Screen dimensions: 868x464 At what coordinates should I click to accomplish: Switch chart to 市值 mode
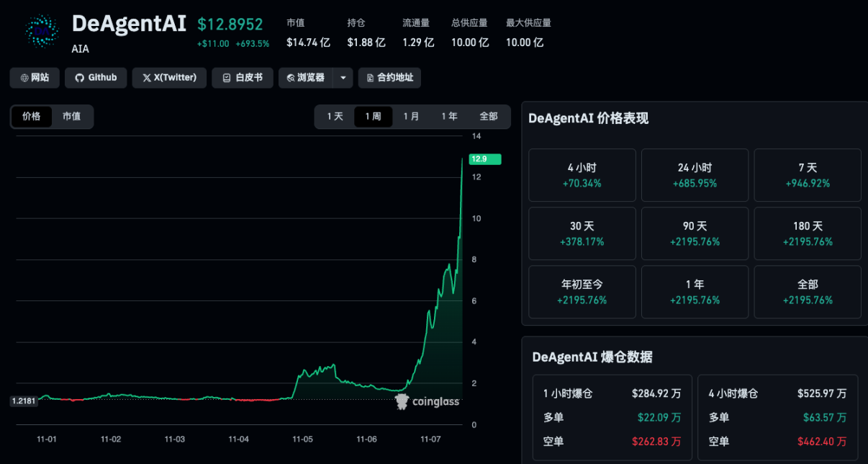(x=72, y=116)
